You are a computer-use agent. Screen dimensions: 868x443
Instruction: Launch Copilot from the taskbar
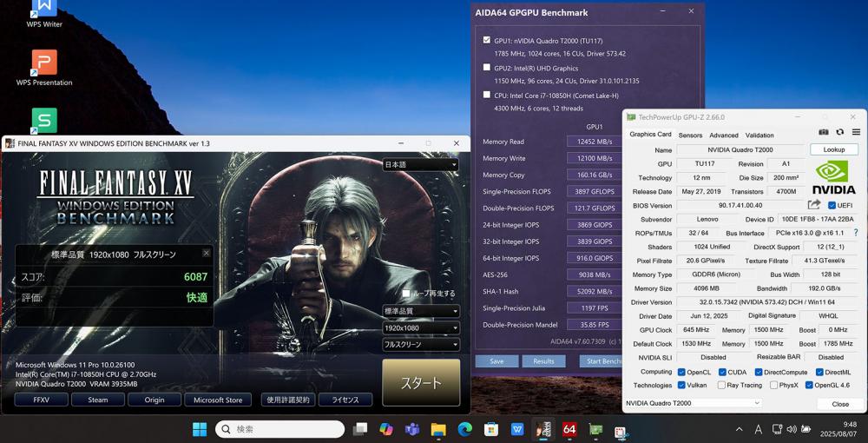pyautogui.click(x=386, y=429)
